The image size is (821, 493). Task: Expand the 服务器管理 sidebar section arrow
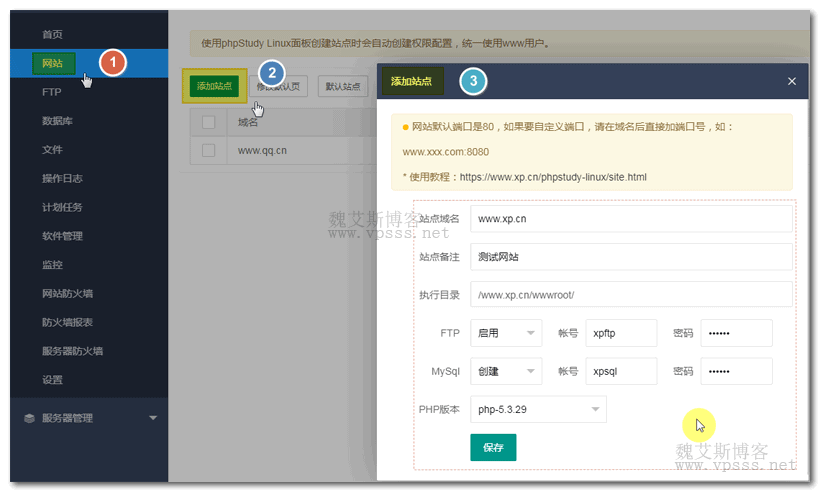point(152,418)
